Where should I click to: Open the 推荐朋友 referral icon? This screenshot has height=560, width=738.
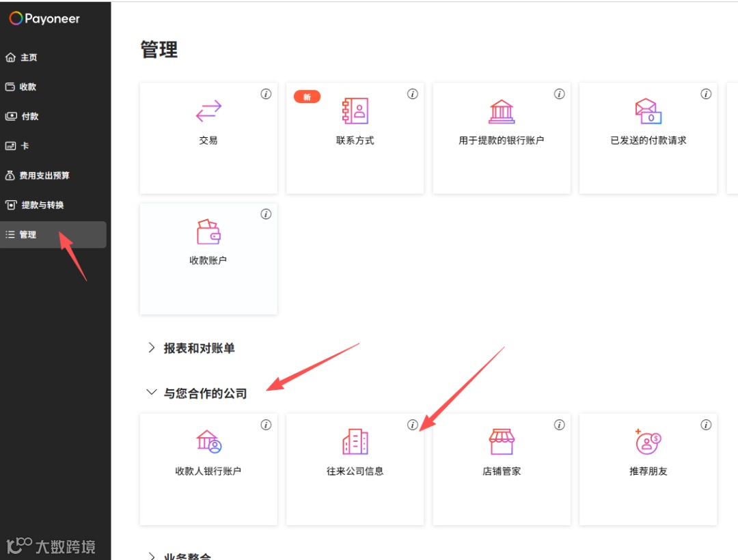648,441
